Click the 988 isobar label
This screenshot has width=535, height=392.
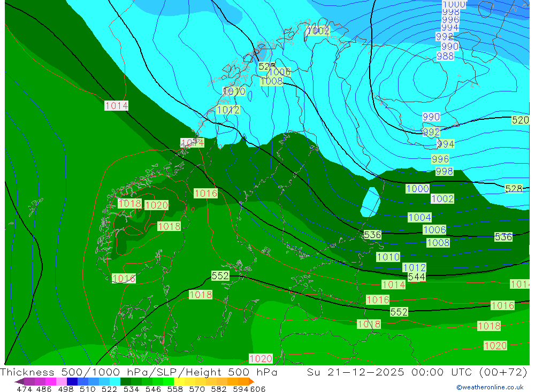445,56
